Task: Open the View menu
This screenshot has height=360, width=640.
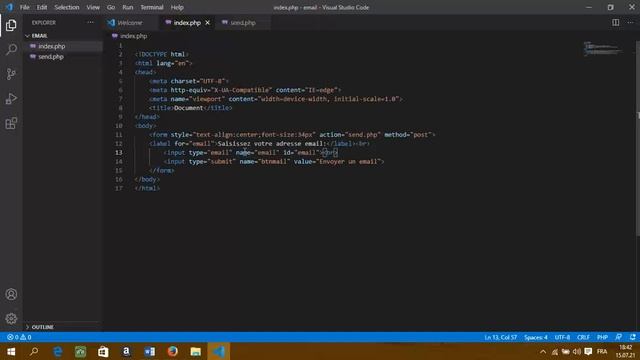Action: 93,7
